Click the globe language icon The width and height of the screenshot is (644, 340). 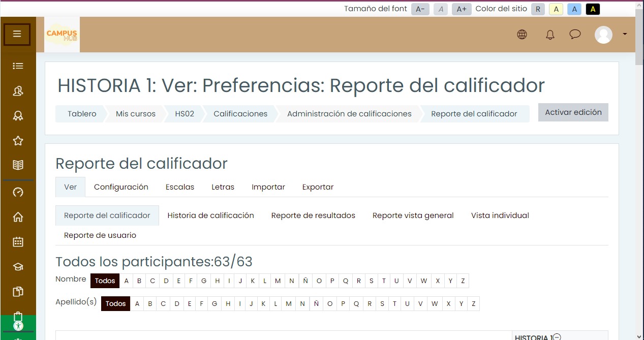pos(522,35)
